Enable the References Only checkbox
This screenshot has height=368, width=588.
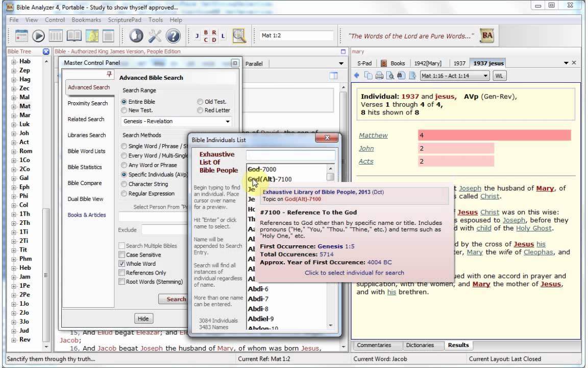tap(122, 273)
